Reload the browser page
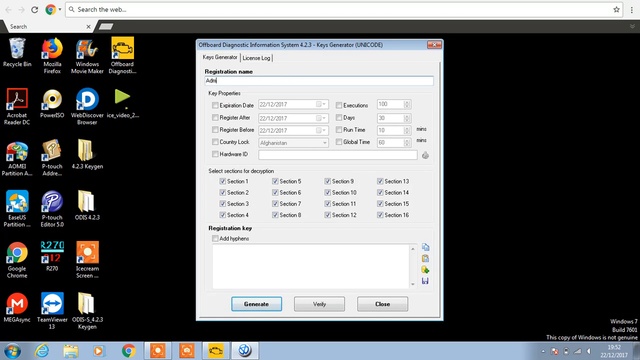 35,9
